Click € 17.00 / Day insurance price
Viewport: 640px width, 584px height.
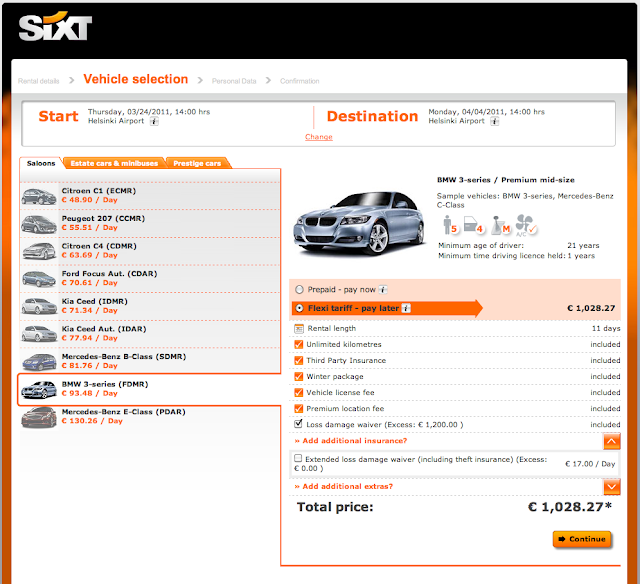(590, 464)
